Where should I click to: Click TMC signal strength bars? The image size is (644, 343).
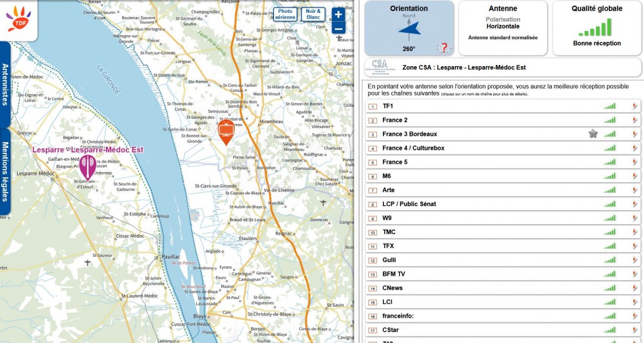tap(610, 232)
